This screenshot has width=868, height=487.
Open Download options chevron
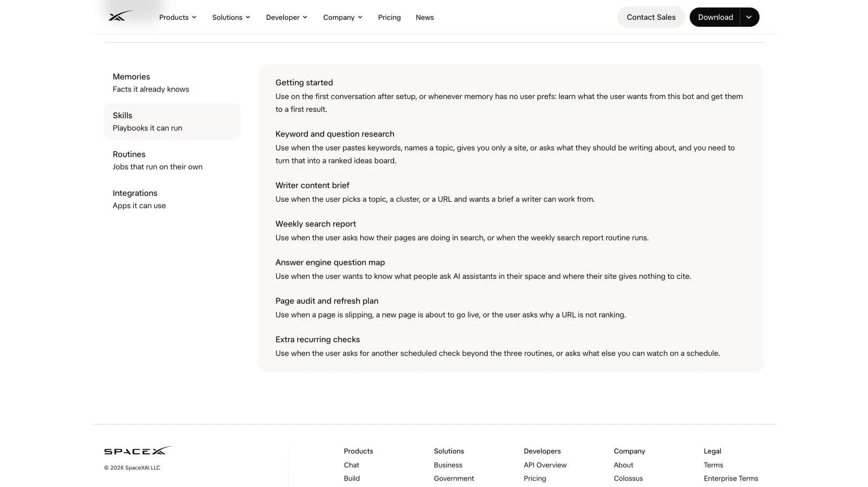point(749,17)
